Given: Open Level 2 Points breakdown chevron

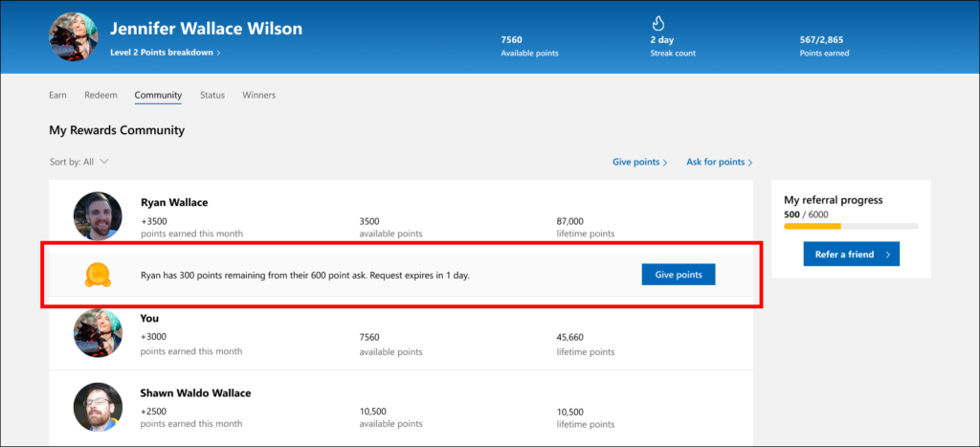Looking at the screenshot, I should pyautogui.click(x=218, y=54).
